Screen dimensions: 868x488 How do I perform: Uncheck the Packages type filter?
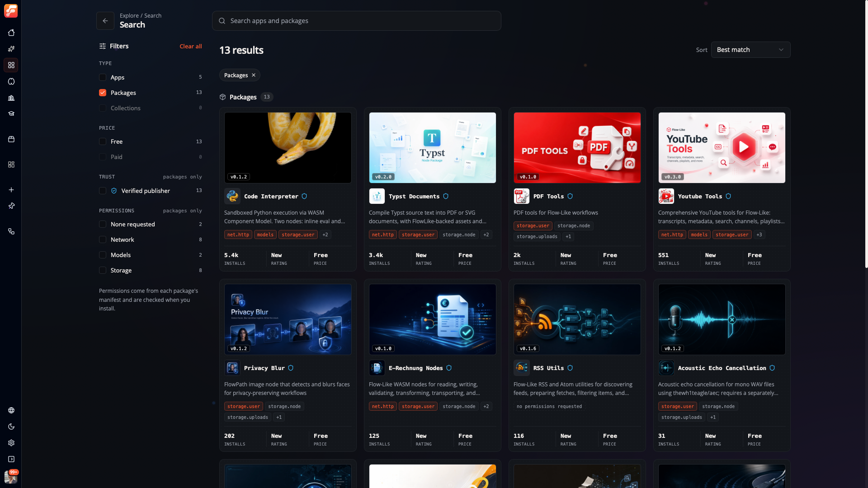pos(103,93)
